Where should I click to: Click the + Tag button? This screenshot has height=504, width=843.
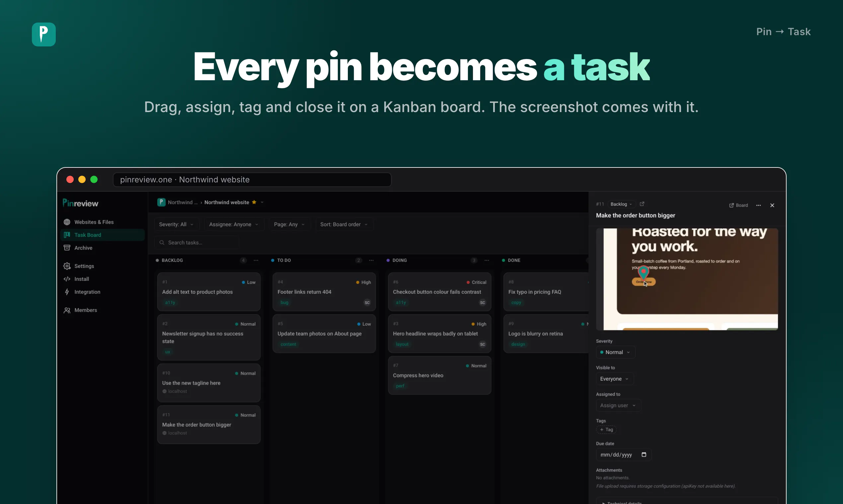tap(606, 430)
